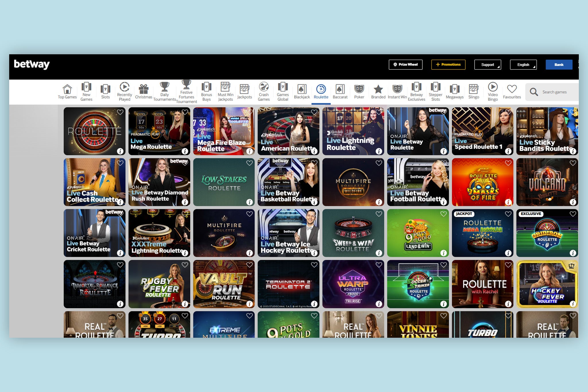The height and width of the screenshot is (392, 588).
Task: Launch Rugby Fever Roulette tile
Action: [x=159, y=284]
